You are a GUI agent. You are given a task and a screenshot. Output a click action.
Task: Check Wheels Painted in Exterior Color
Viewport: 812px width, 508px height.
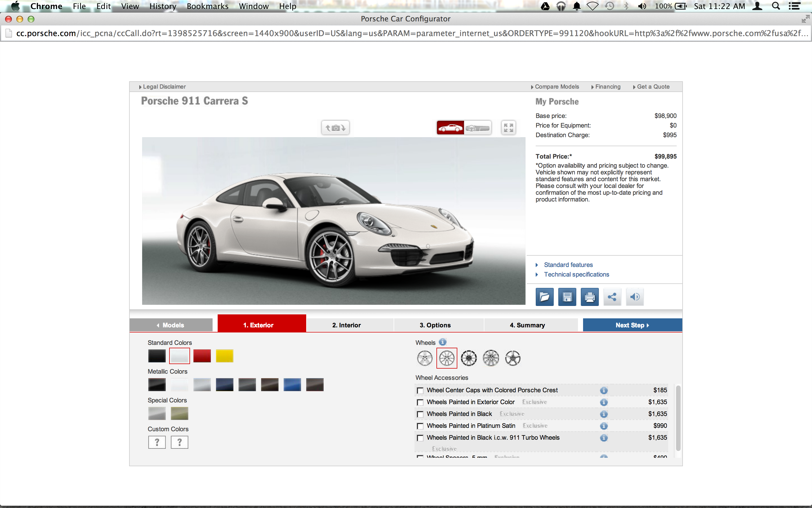(420, 402)
